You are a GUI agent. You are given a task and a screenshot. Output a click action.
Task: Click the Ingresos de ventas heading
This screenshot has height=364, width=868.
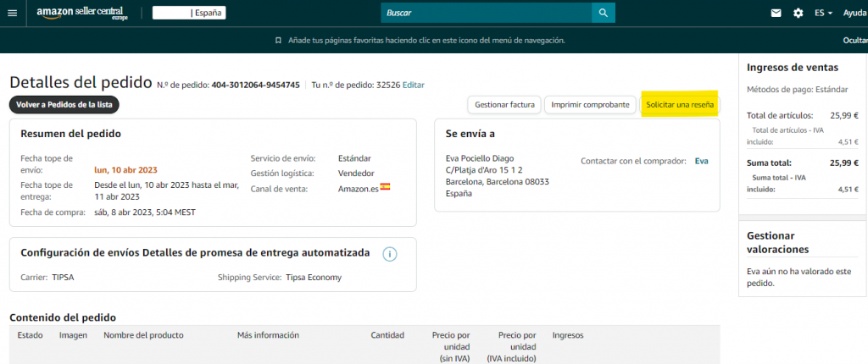[793, 68]
